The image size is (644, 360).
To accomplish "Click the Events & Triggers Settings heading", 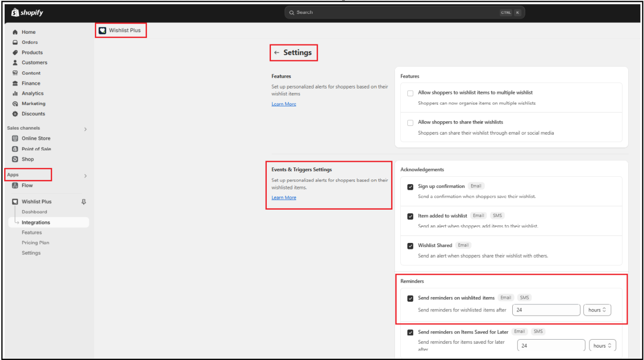I will [x=301, y=170].
